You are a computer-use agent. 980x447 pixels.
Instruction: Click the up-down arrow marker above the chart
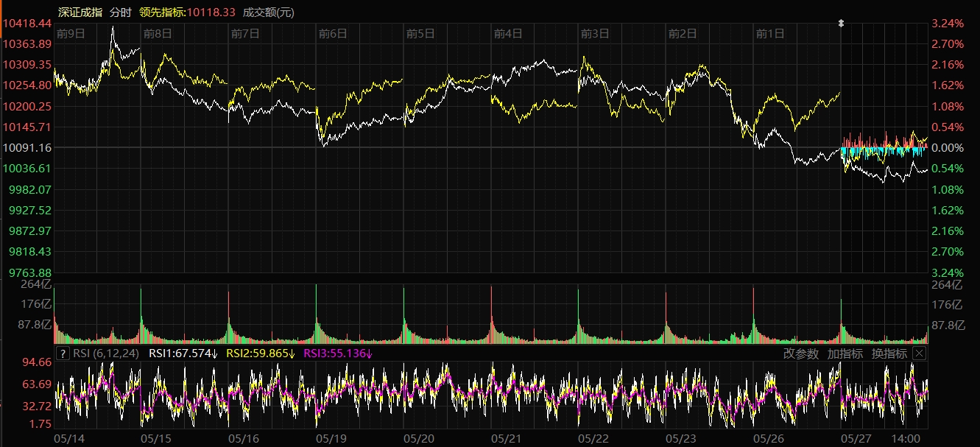click(841, 24)
